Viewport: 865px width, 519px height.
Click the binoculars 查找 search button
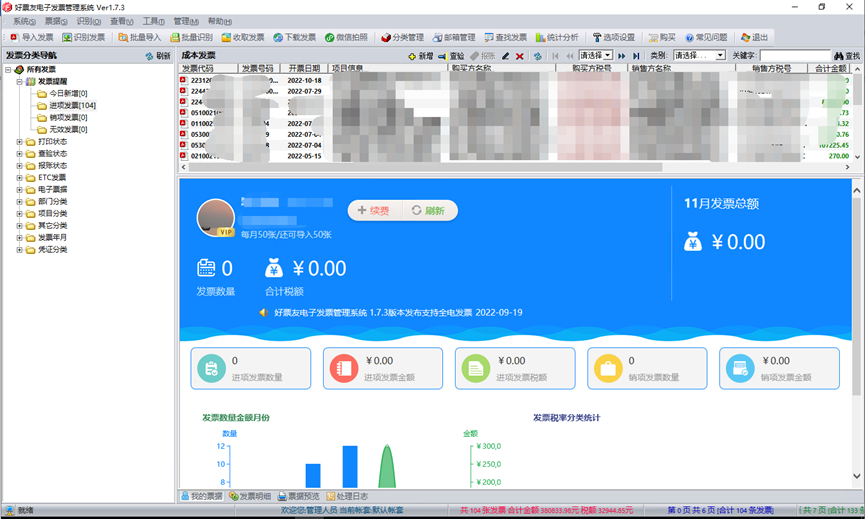[847, 56]
